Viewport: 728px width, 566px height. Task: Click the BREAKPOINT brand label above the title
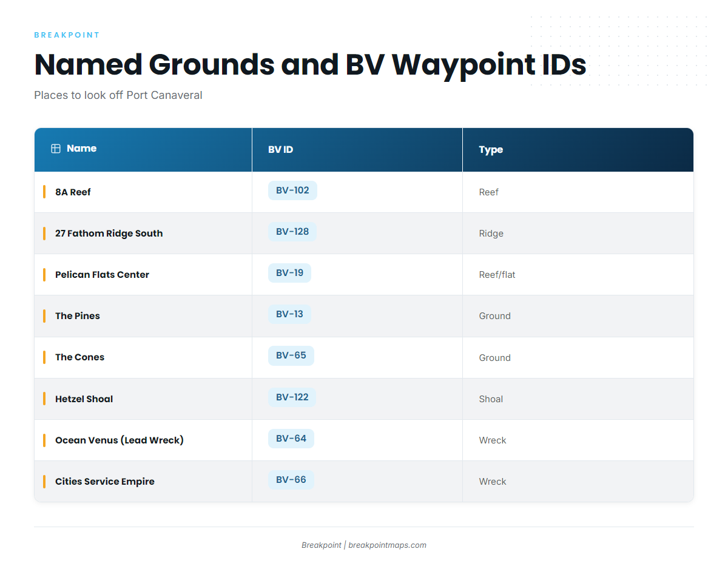pyautogui.click(x=67, y=35)
